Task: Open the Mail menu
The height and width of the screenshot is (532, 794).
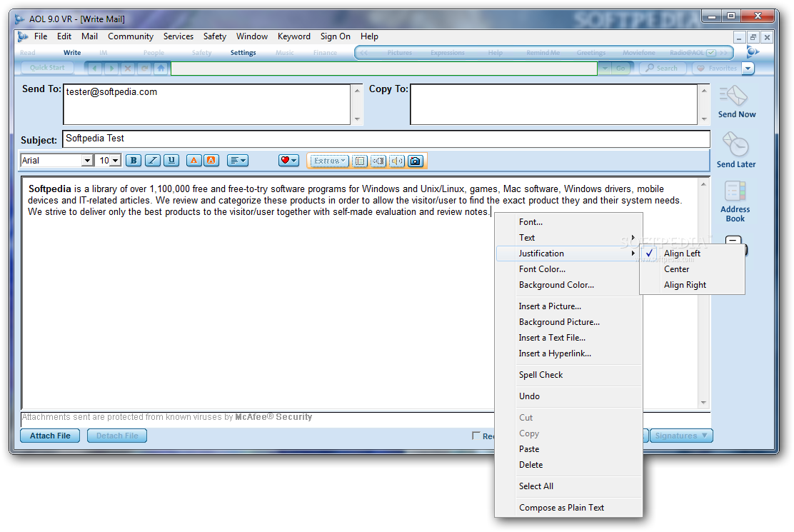Action: tap(90, 36)
